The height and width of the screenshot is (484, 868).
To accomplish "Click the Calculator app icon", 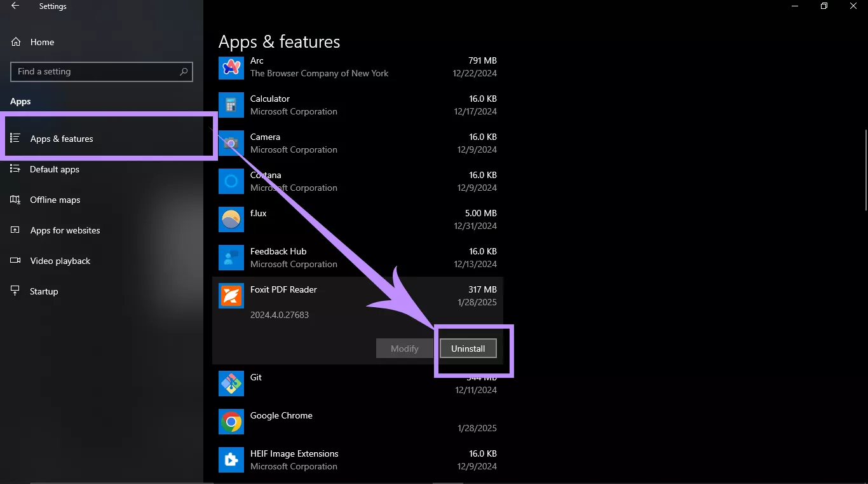I will tap(231, 105).
